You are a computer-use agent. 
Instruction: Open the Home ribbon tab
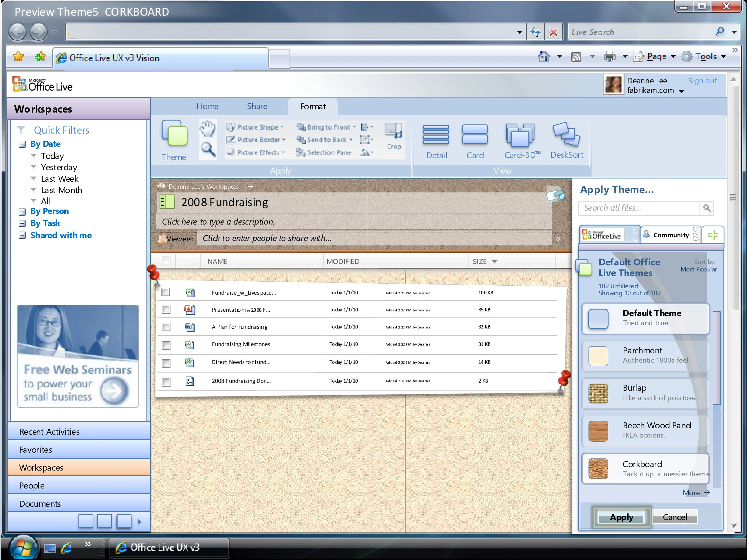tap(207, 106)
